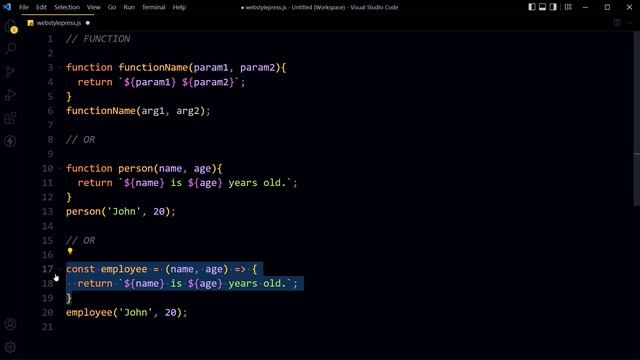640x360 pixels.
Task: Toggle the bottom panel layout icon
Action: (542, 7)
